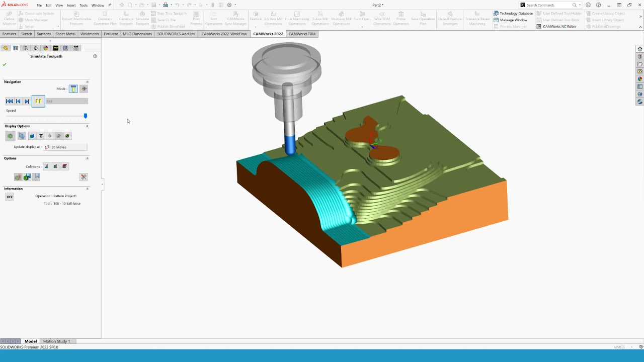Toggle tool display icon
Image resolution: width=644 pixels, height=362 pixels.
pyautogui.click(x=41, y=136)
